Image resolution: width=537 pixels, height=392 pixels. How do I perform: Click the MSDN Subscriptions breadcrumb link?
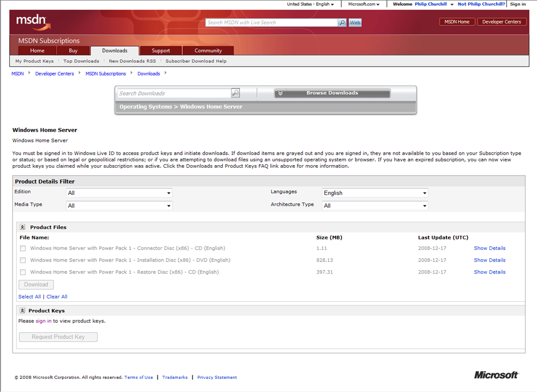click(x=105, y=73)
